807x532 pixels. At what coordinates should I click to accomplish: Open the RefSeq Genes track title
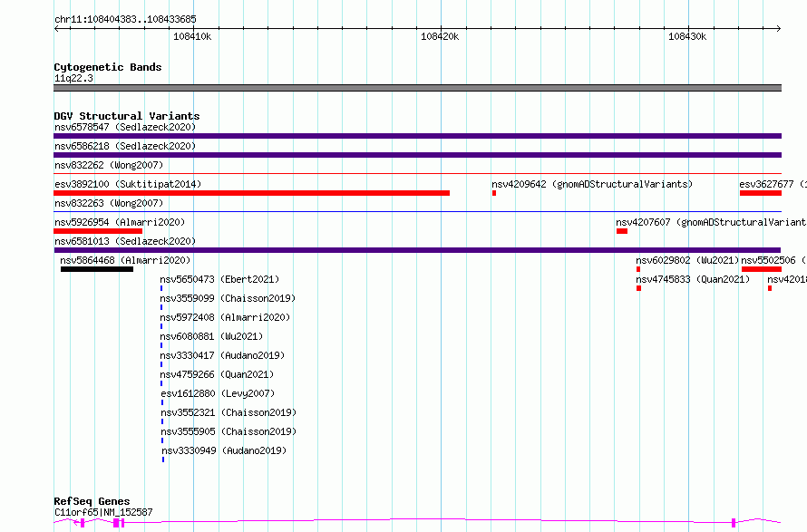(x=92, y=502)
